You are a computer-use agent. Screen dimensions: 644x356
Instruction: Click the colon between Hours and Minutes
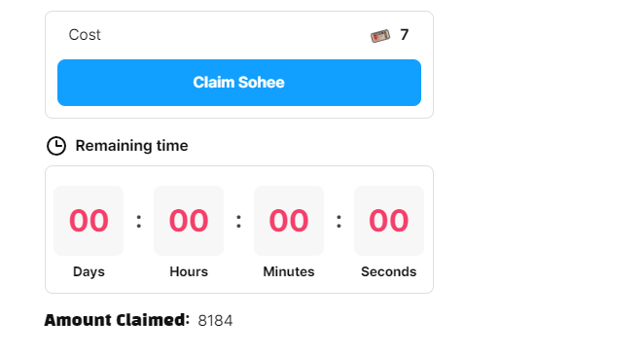coord(238,221)
